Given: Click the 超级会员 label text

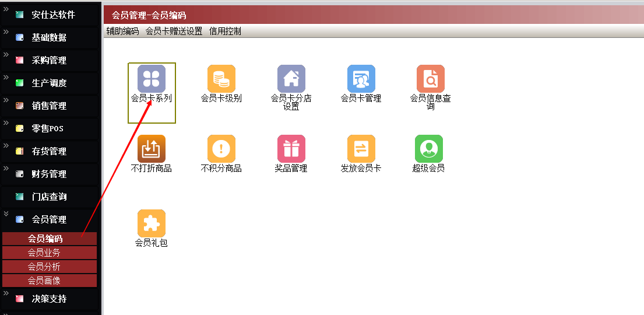Looking at the screenshot, I should point(428,168).
